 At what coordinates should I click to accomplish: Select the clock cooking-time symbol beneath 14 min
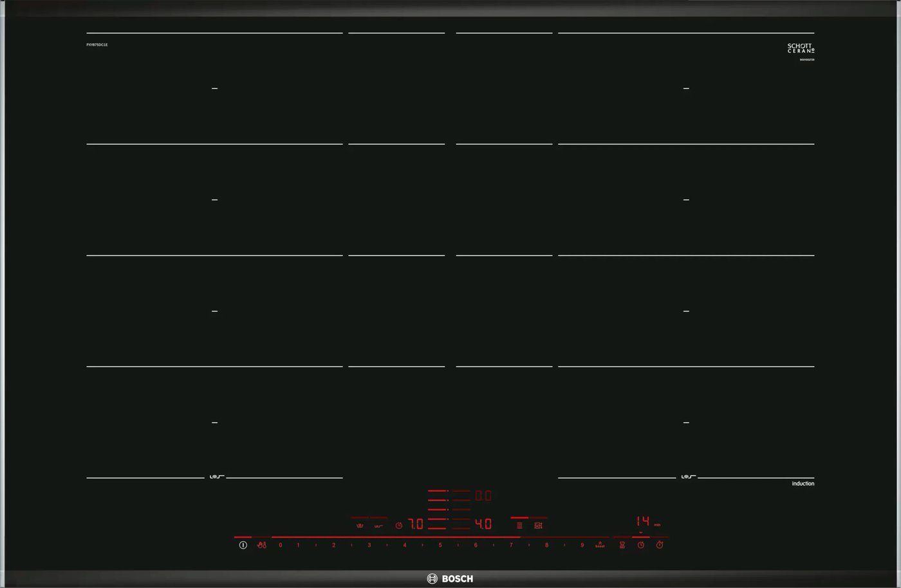(x=641, y=545)
